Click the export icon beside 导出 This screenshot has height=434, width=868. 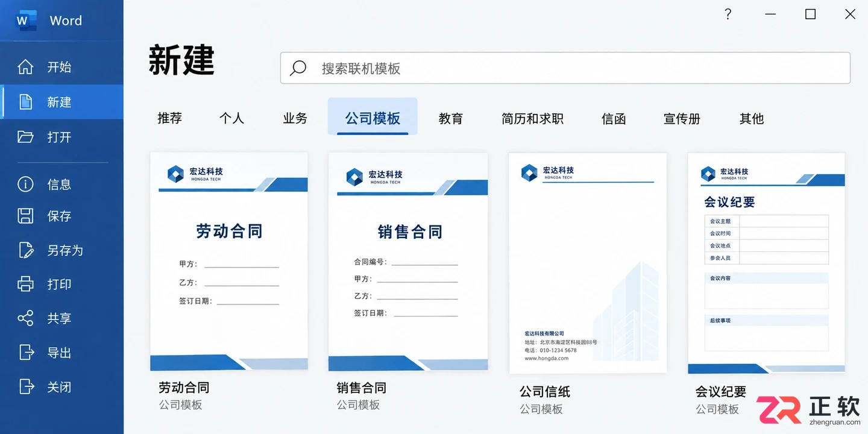click(25, 352)
